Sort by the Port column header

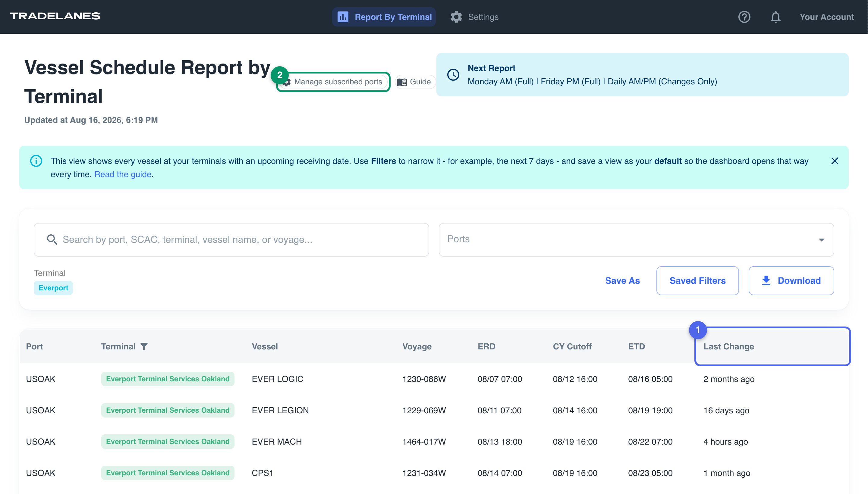pos(34,346)
